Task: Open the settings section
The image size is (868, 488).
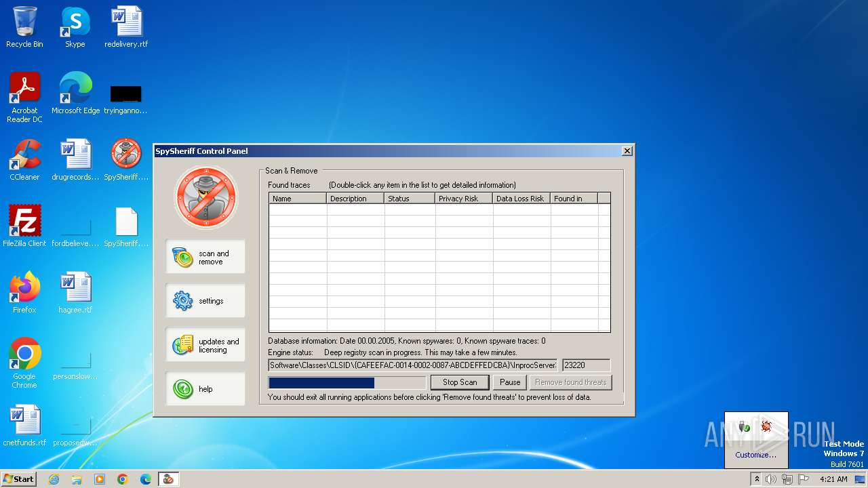Action: 205,301
